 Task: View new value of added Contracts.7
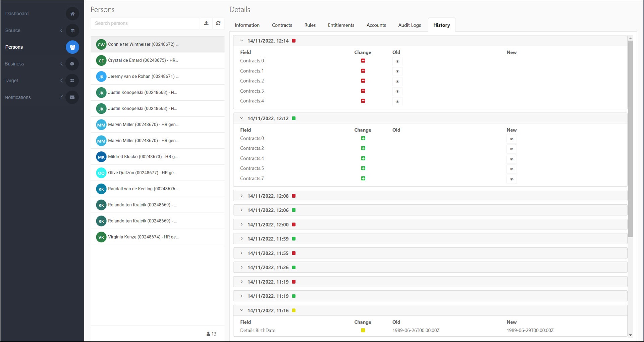click(x=512, y=179)
